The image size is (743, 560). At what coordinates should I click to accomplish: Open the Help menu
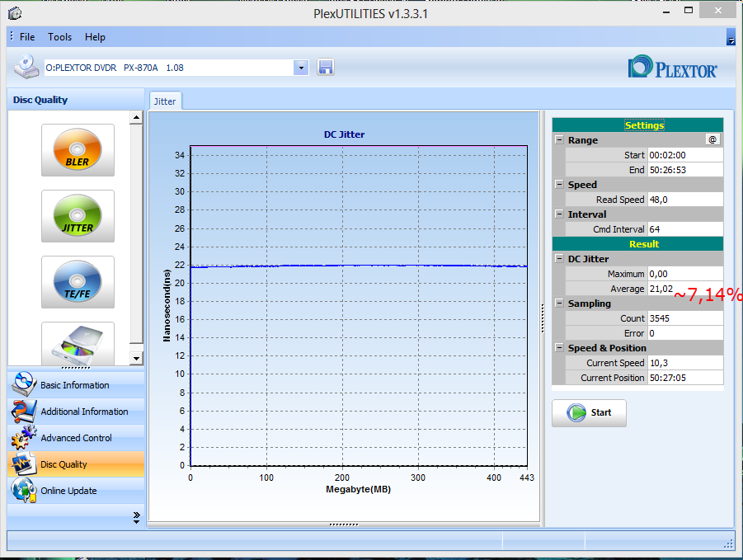95,37
